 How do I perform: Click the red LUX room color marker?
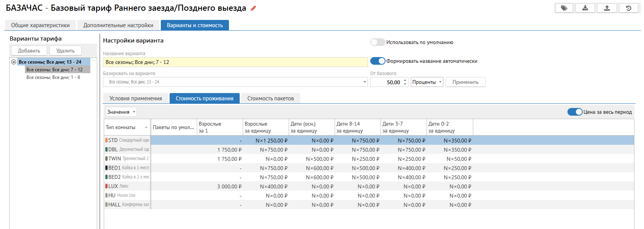tap(106, 186)
